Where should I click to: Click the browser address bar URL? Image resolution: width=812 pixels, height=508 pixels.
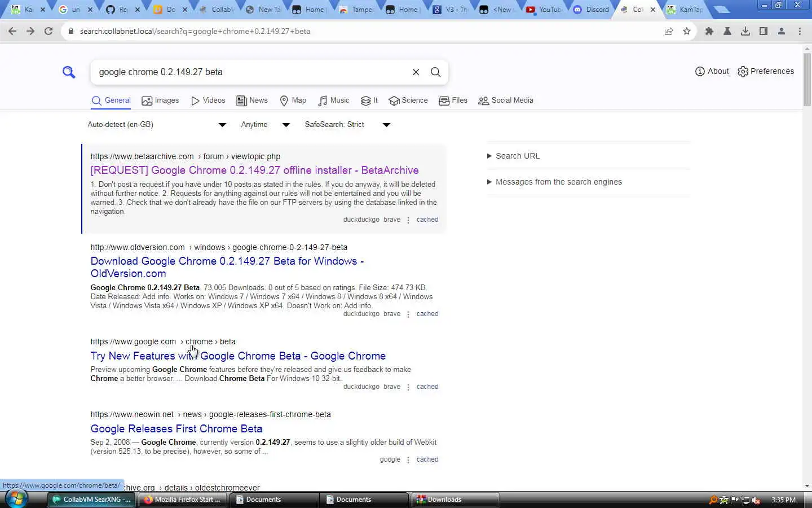195,31
